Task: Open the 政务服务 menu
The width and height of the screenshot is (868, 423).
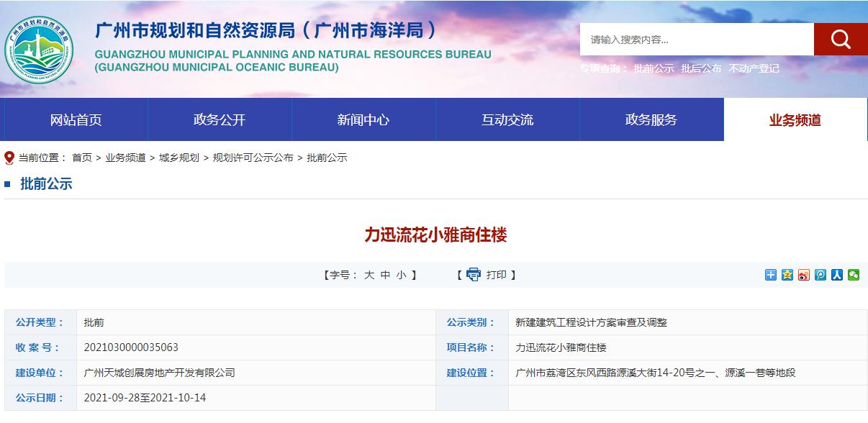Action: pos(651,119)
